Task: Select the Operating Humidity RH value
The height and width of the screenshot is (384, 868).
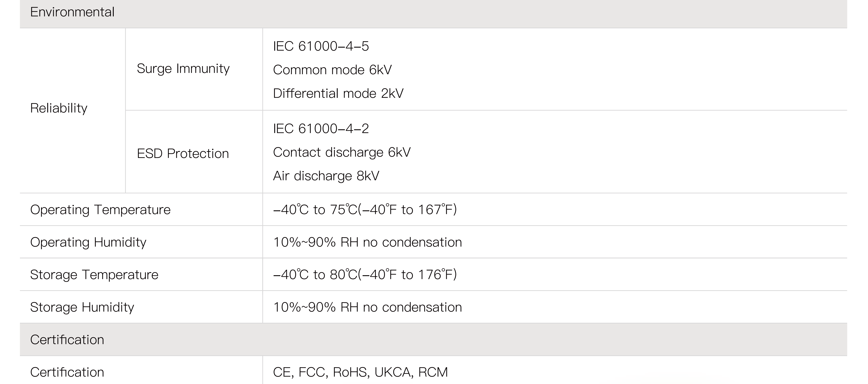Action: point(367,242)
